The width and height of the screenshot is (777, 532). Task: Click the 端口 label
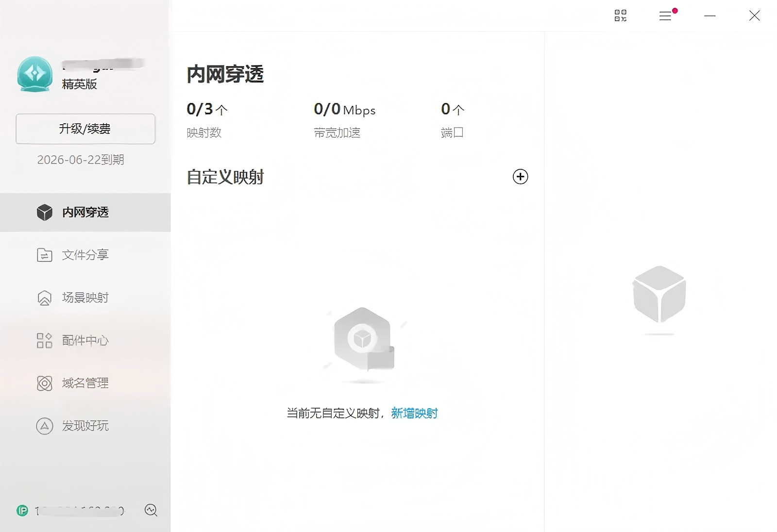(x=452, y=133)
